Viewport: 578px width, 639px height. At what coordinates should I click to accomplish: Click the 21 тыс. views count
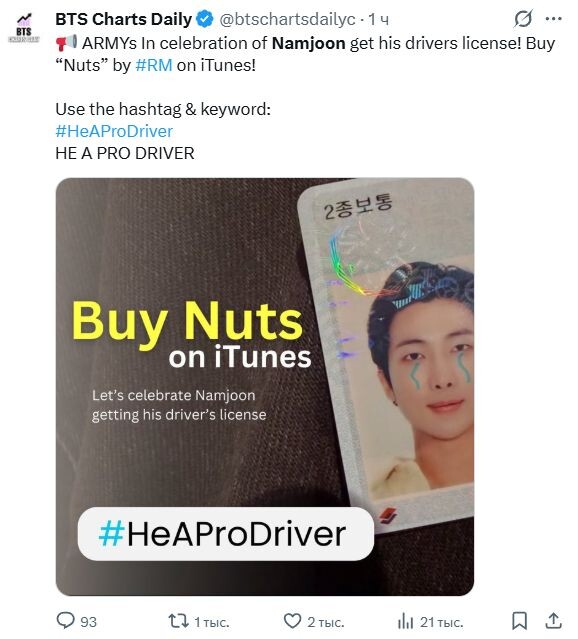441,622
